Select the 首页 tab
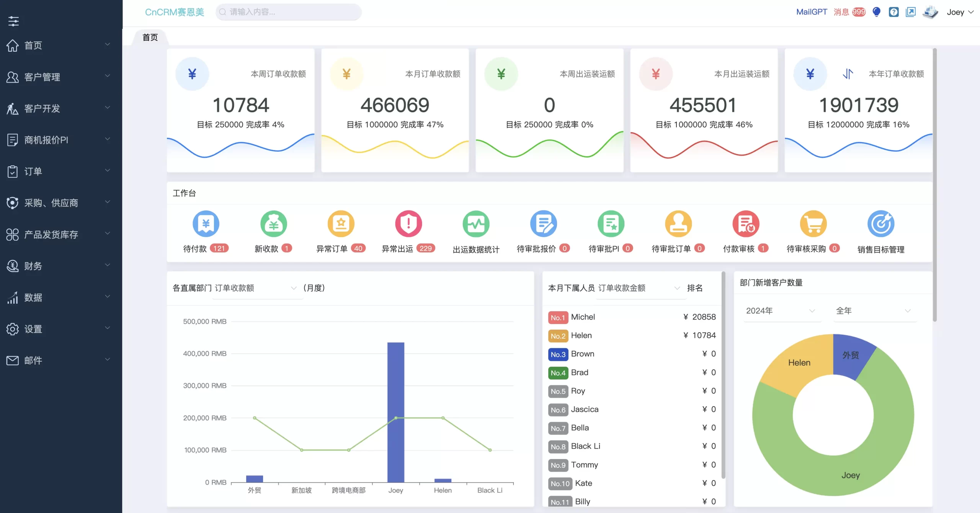This screenshot has height=513, width=980. (x=150, y=38)
